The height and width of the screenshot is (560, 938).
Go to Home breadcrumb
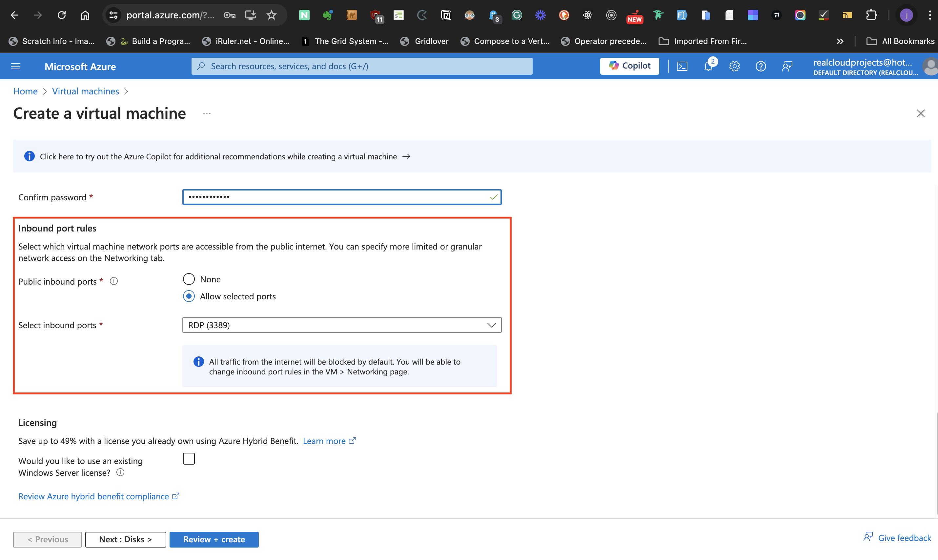point(25,91)
